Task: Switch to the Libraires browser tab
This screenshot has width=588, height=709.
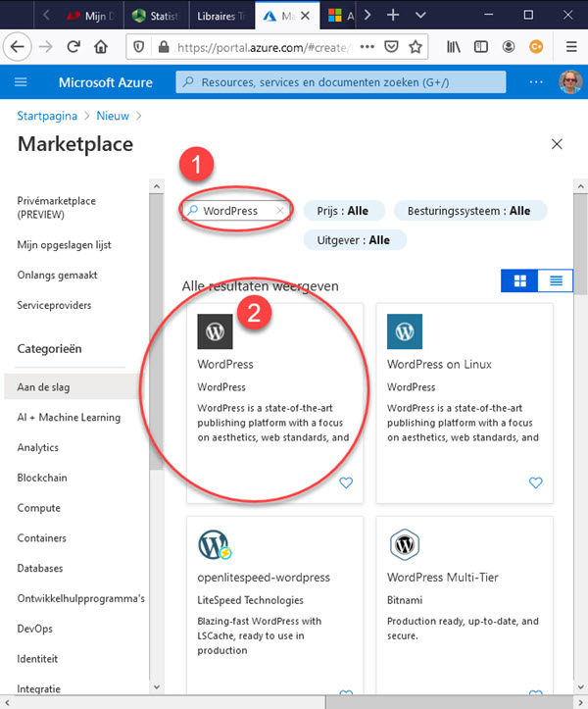Action: point(221,16)
